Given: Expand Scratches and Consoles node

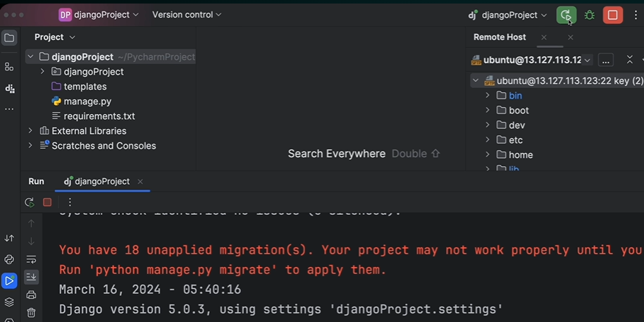Looking at the screenshot, I should [30, 145].
